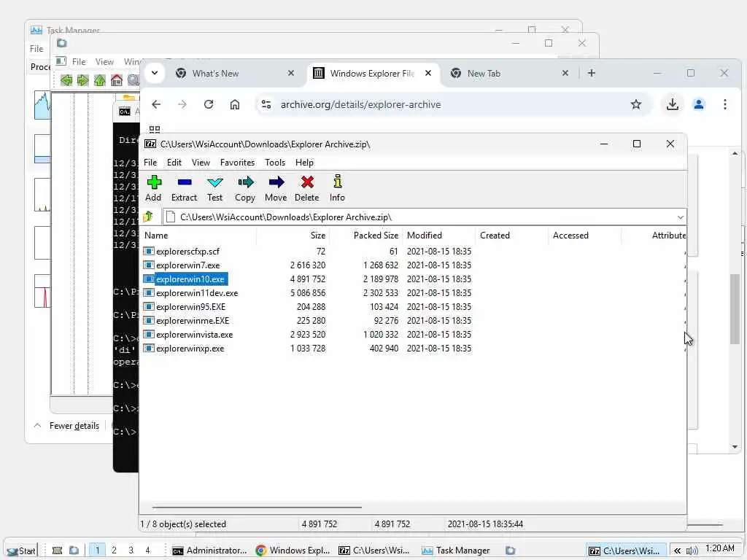
Task: Select explorerwin10.exe in the file list
Action: (190, 279)
